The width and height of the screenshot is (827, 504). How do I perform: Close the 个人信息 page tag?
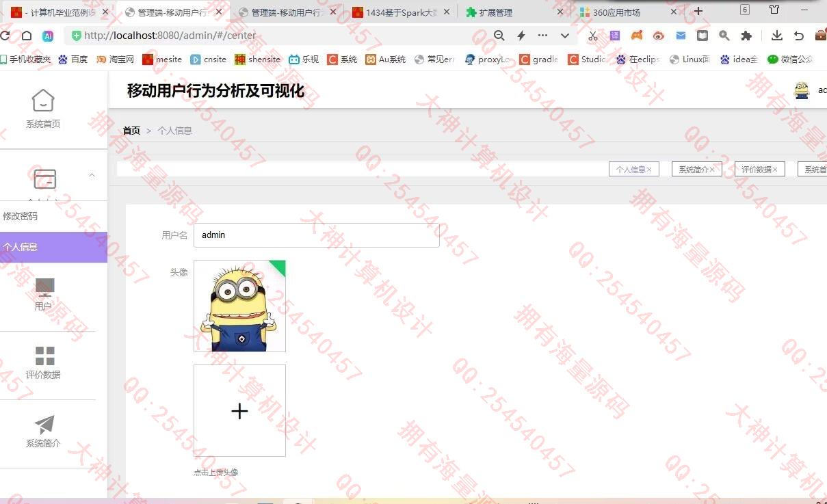649,170
